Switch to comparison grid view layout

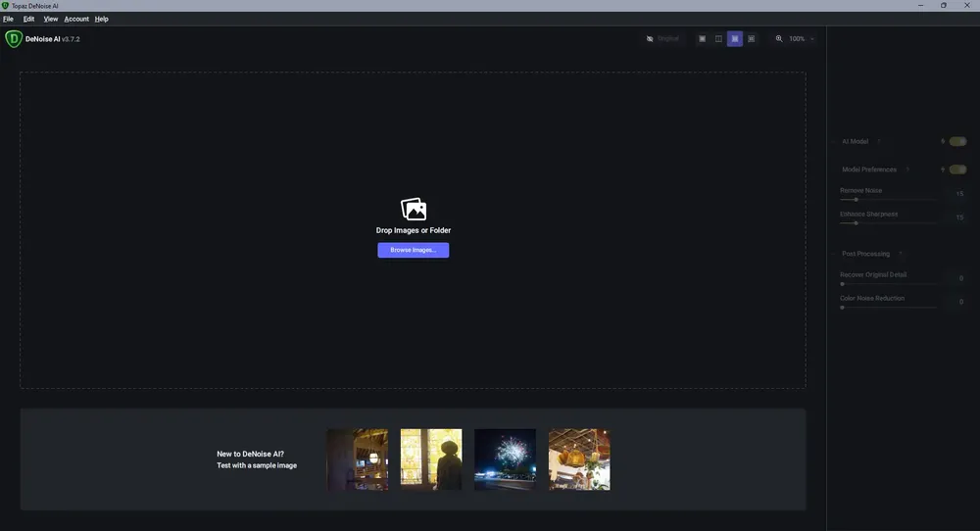pos(752,39)
